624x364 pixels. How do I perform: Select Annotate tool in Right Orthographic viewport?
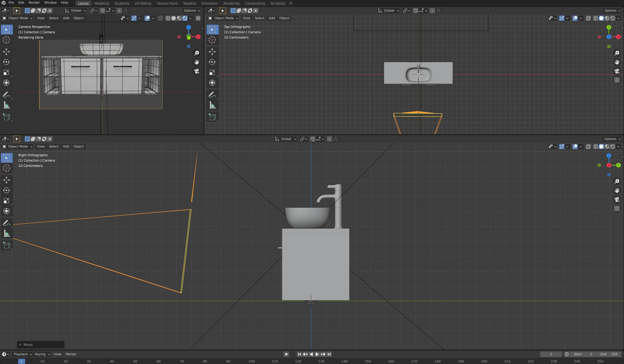7,223
